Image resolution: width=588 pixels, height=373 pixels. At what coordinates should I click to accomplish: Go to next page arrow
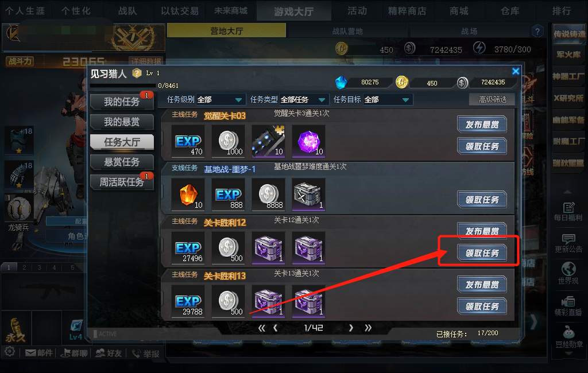click(x=351, y=328)
